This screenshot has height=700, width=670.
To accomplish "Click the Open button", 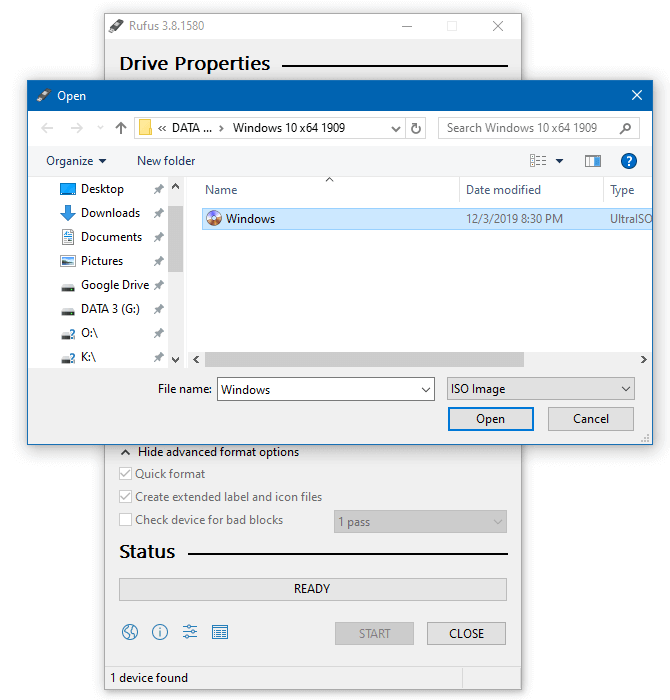I will point(490,419).
